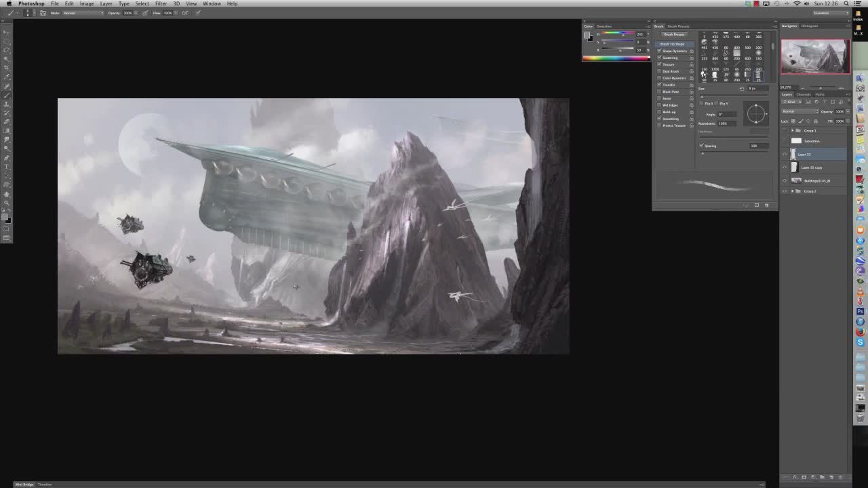Turn on Wet Edges checkbox

[659, 105]
